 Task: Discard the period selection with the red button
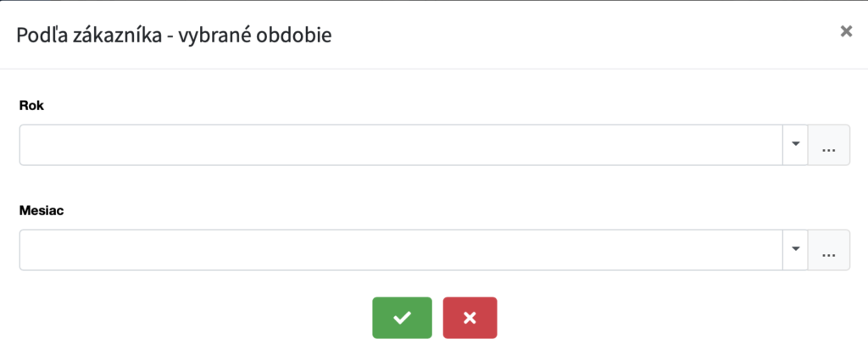[470, 318]
